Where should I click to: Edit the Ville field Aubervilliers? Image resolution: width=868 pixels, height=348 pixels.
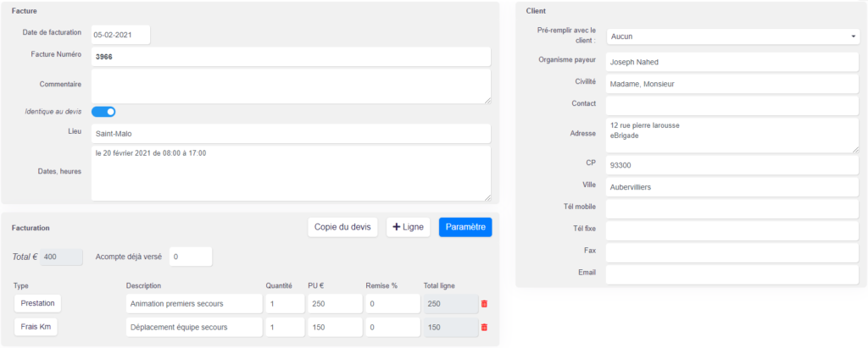[x=732, y=187]
